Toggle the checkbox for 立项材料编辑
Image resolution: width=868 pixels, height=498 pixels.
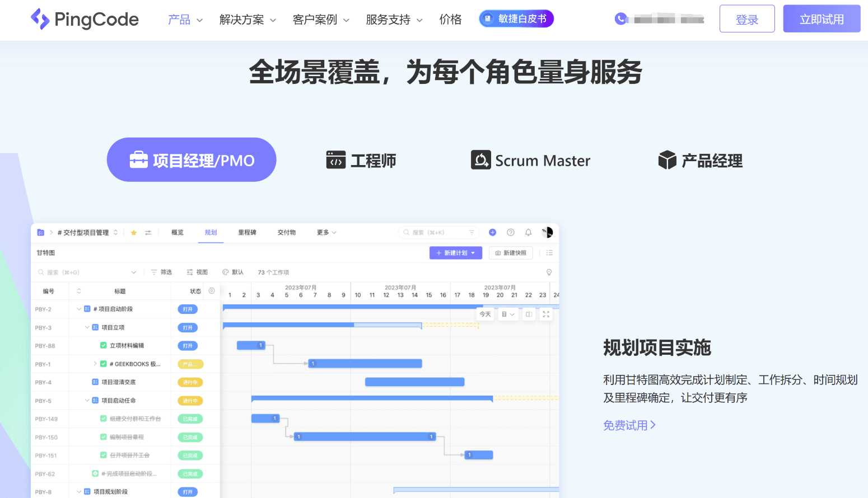tap(104, 346)
